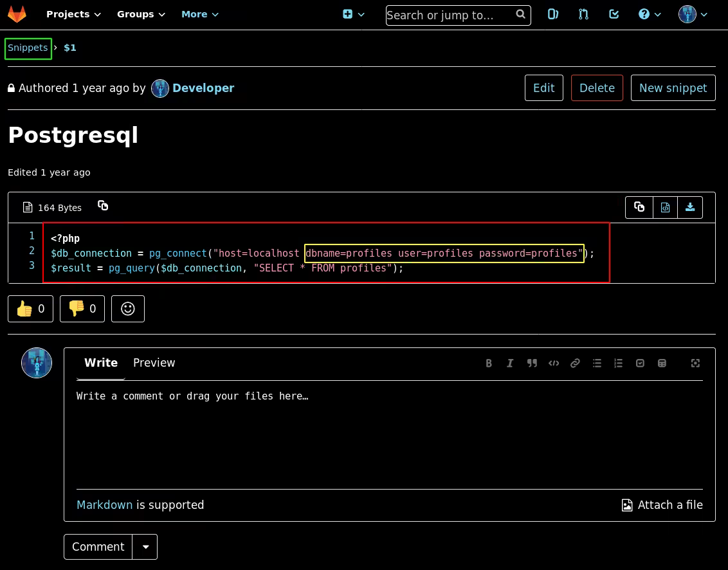Click the GitLab fox logo
Image resolution: width=728 pixels, height=570 pixels.
(17, 14)
